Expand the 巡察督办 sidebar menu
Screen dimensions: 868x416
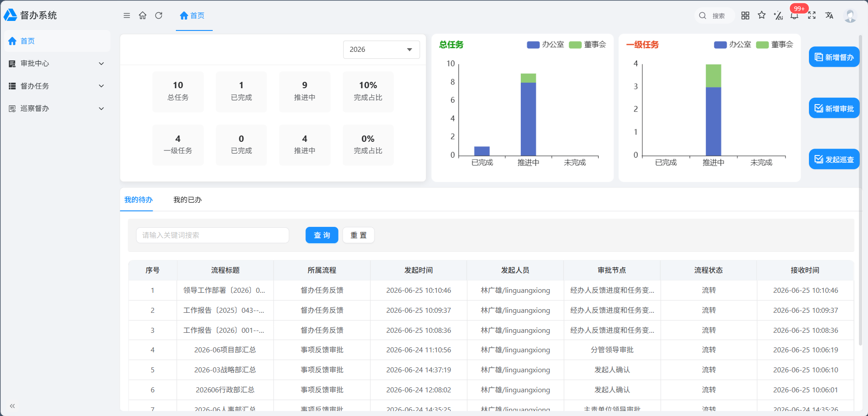pyautogui.click(x=55, y=109)
